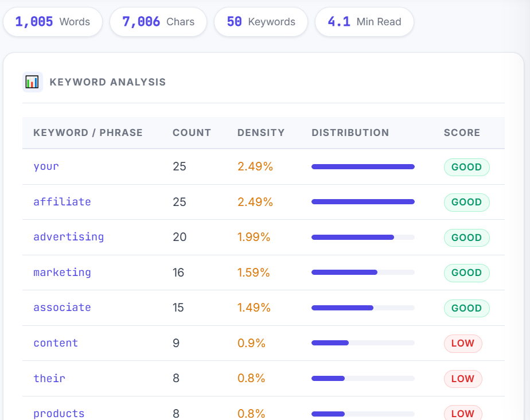Click the count 20 for advertising

click(x=180, y=237)
